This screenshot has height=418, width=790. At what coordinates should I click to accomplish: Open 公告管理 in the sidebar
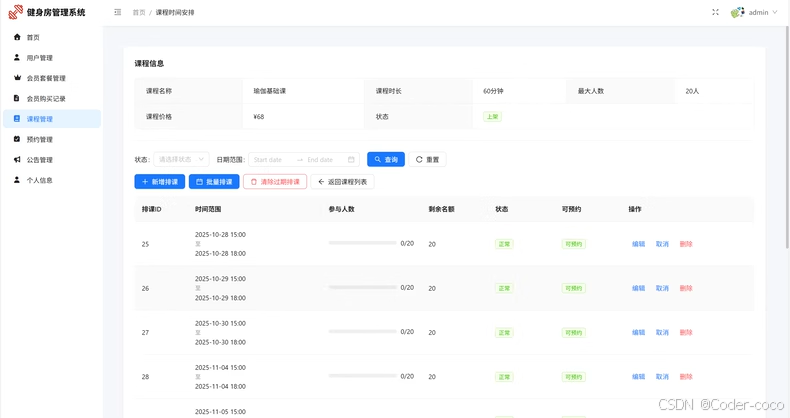click(51, 159)
